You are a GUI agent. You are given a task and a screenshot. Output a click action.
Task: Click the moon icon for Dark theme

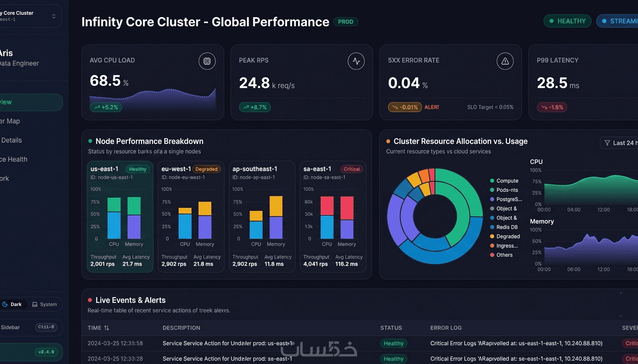(5, 304)
